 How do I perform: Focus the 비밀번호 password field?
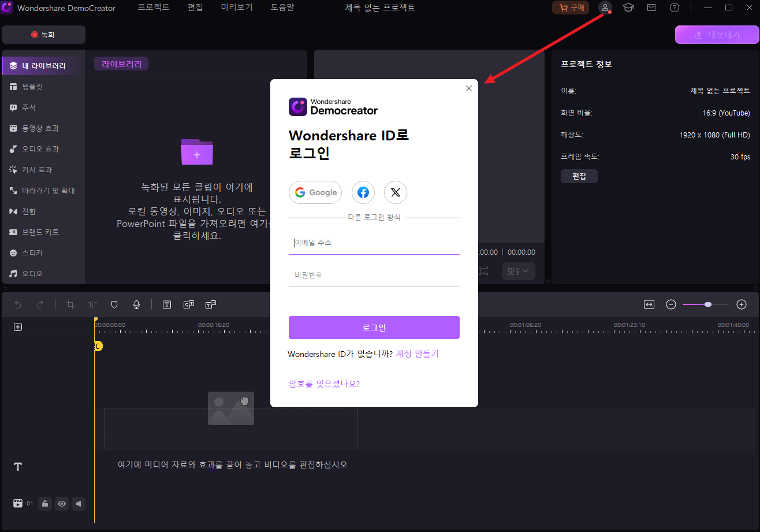374,275
